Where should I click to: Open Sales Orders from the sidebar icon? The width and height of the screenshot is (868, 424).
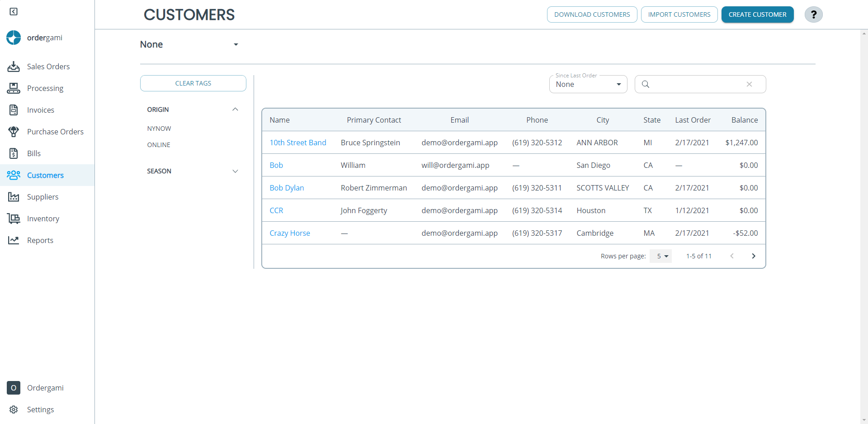[14, 67]
